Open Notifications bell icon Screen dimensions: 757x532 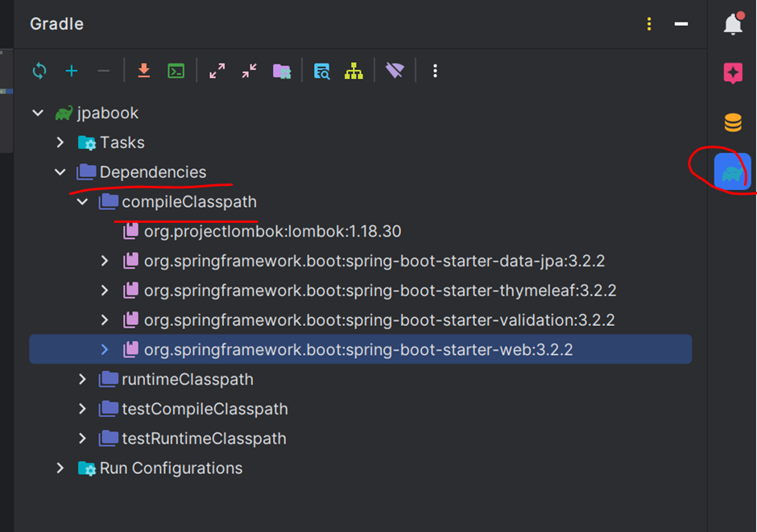734,23
